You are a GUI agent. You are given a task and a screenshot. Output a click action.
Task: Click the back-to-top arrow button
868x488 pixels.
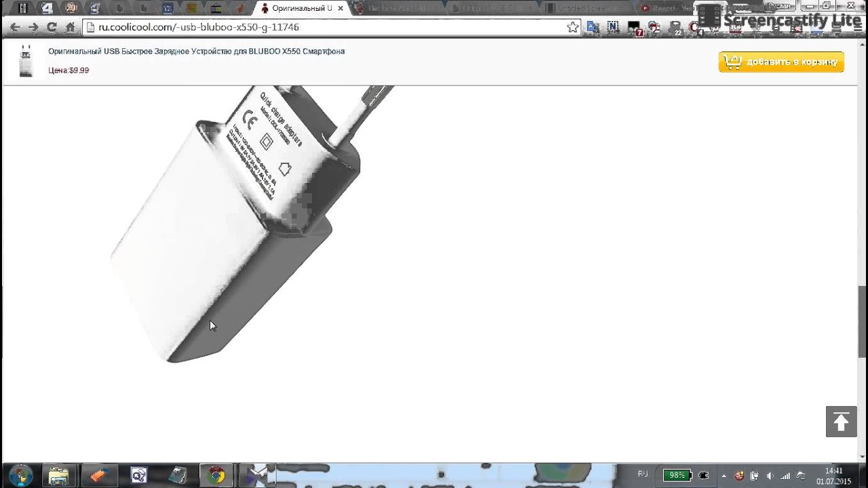click(841, 422)
